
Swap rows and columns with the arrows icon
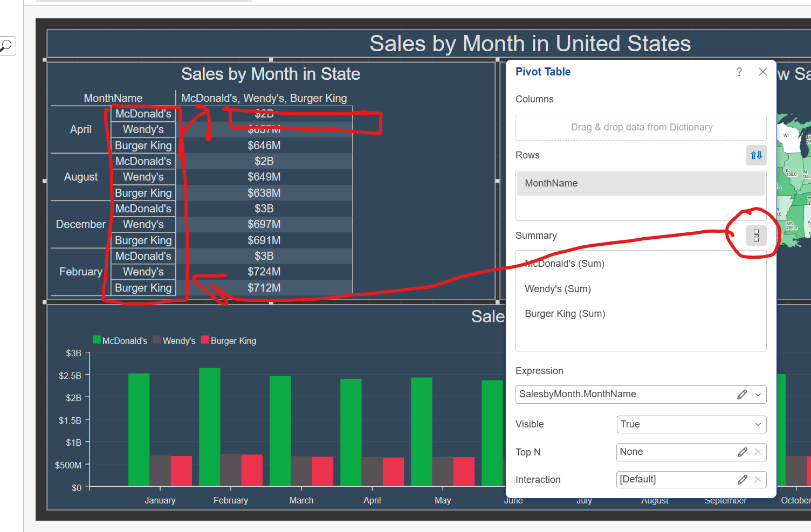tap(756, 155)
